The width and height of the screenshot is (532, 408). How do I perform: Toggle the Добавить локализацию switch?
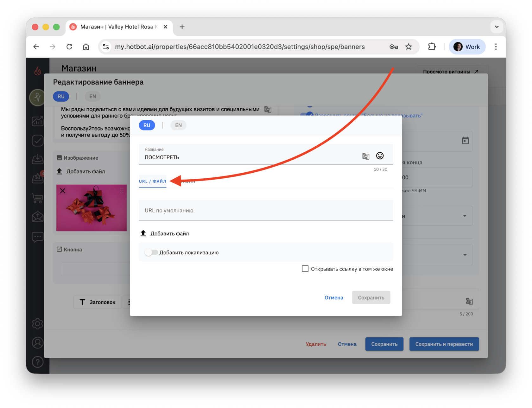151,252
